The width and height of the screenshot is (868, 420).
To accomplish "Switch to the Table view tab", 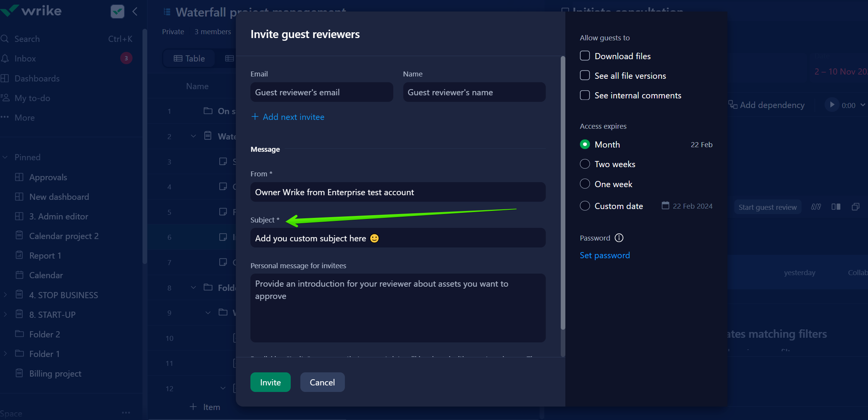I will coord(189,58).
